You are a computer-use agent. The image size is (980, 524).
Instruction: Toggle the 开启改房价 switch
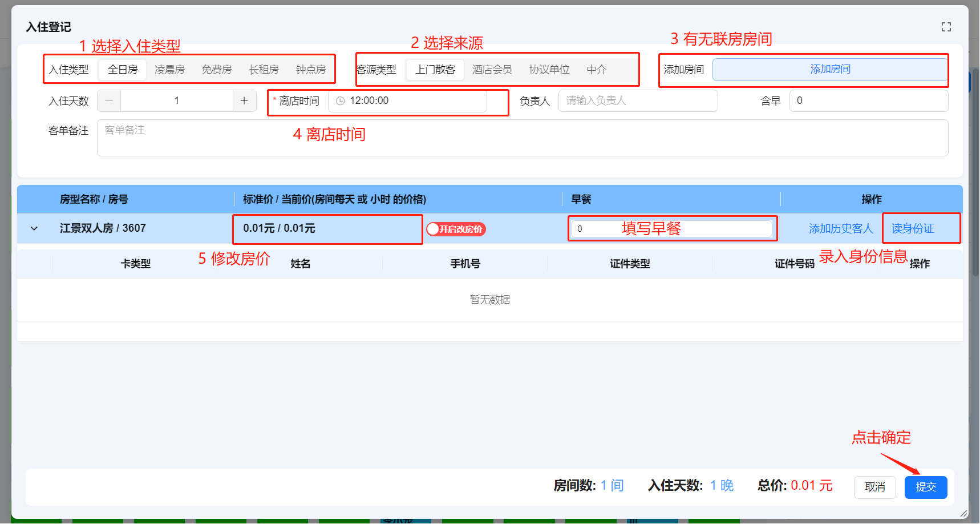pyautogui.click(x=456, y=229)
